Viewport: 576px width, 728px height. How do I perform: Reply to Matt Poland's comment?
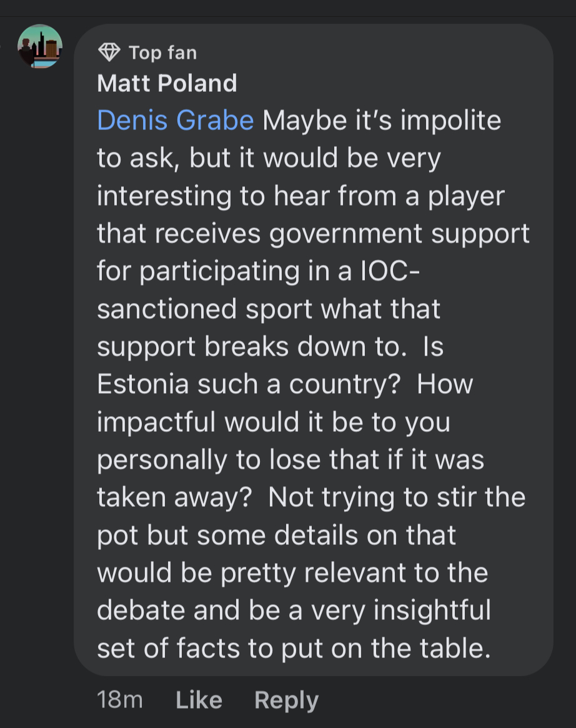pyautogui.click(x=286, y=700)
